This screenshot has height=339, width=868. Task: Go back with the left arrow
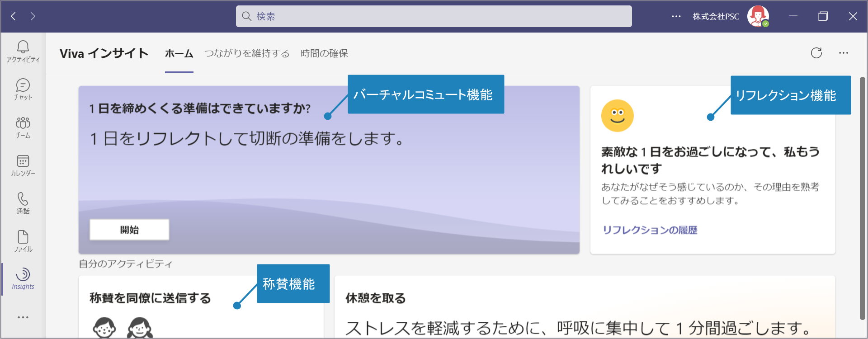tap(14, 16)
